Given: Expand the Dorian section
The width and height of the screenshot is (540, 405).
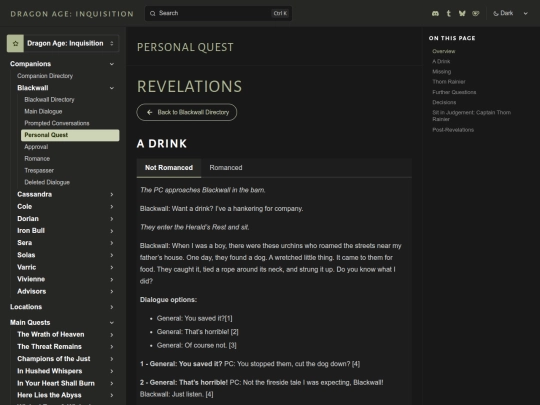Looking at the screenshot, I should pos(112,219).
